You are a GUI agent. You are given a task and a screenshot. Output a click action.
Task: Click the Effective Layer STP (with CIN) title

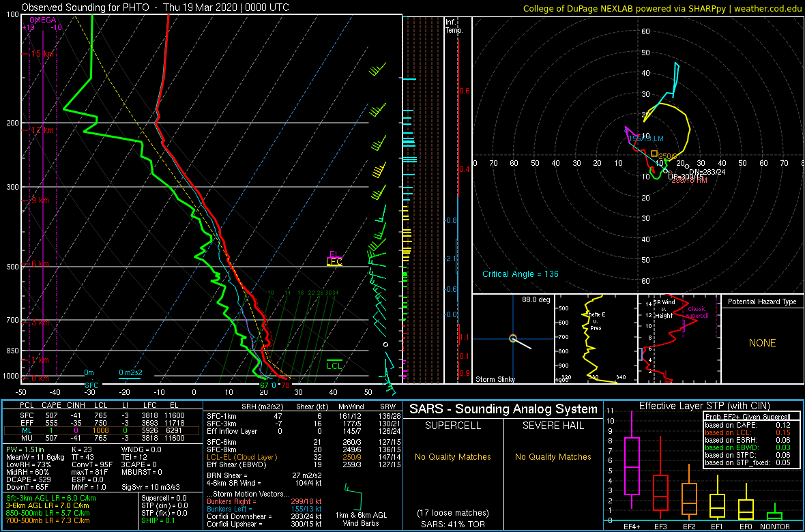tap(703, 407)
